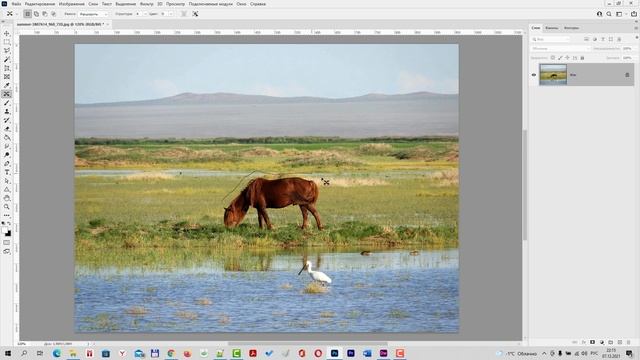Viewport: 640px width, 360px height.
Task: Open the Color value dropdown arrow in options bar
Action: 171,14
